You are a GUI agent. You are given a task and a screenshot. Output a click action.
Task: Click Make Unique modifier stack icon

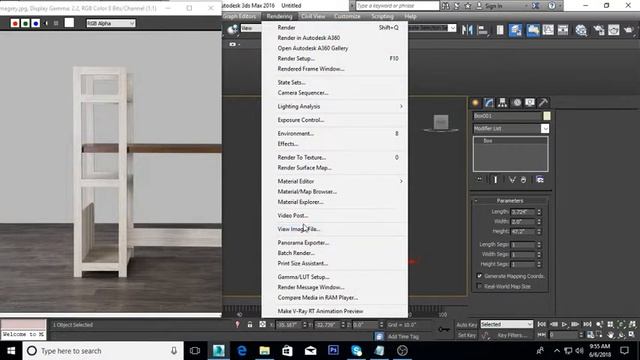tap(512, 180)
